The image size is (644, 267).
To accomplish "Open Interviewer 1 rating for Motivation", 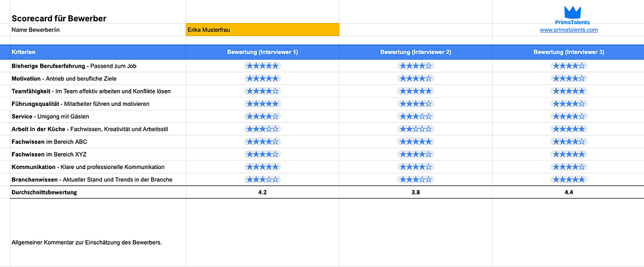I will 262,78.
